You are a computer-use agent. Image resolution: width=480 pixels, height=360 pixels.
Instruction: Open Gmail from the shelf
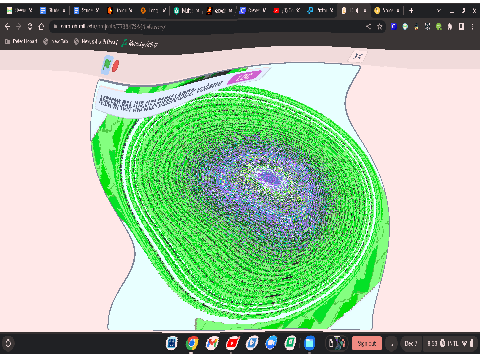point(212,343)
